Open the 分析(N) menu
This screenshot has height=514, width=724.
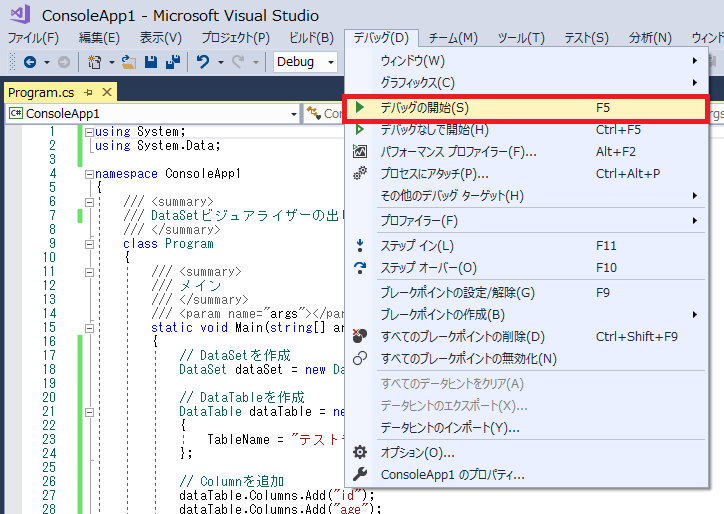coord(650,37)
